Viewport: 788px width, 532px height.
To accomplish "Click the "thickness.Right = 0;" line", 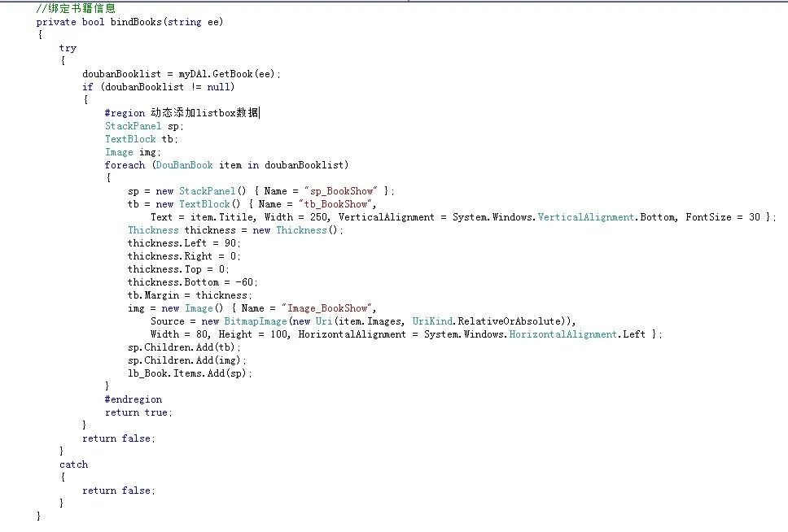I will coord(184,256).
